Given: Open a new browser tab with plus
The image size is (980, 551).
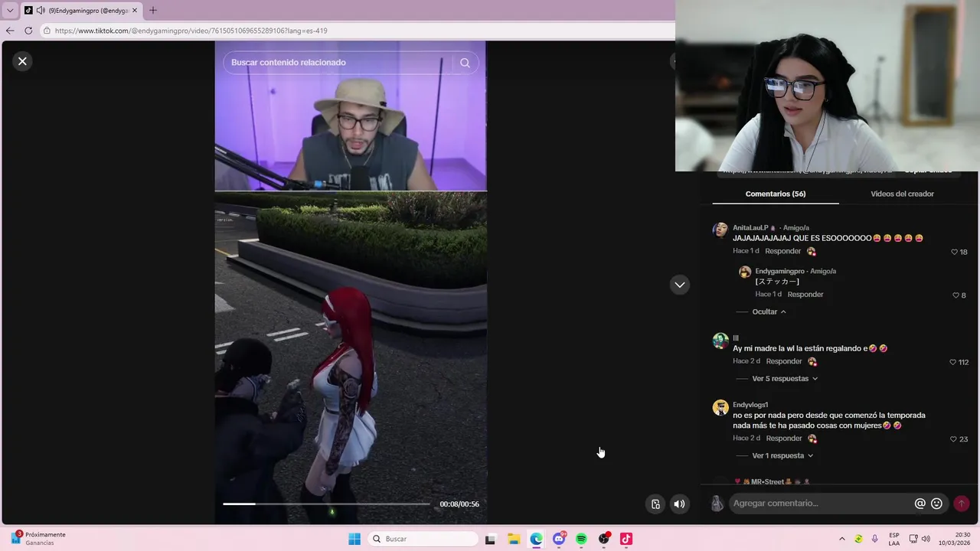Looking at the screenshot, I should pyautogui.click(x=152, y=10).
